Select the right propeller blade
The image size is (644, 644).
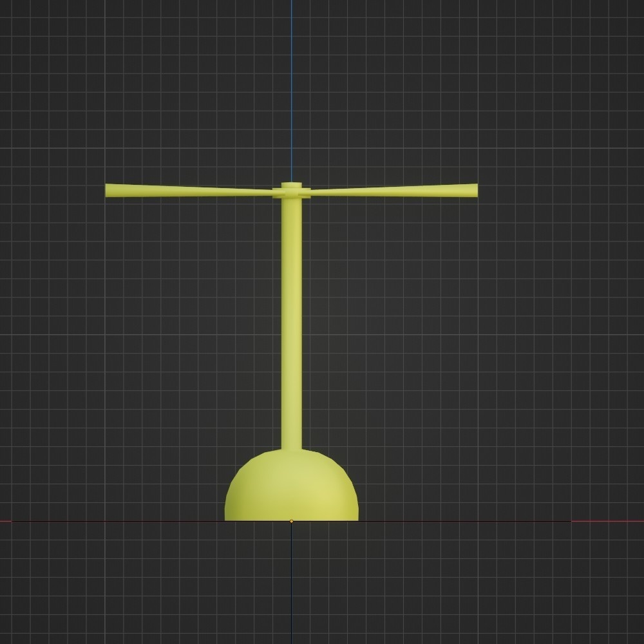click(x=393, y=190)
